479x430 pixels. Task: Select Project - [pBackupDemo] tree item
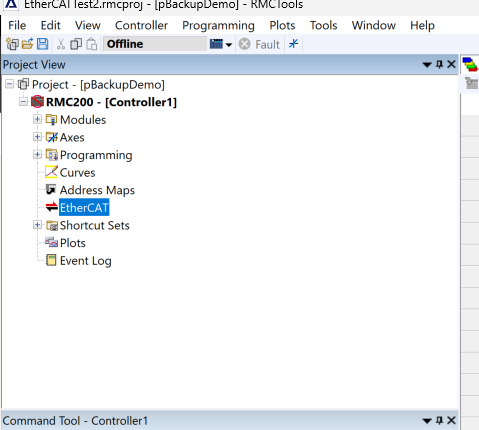(98, 85)
